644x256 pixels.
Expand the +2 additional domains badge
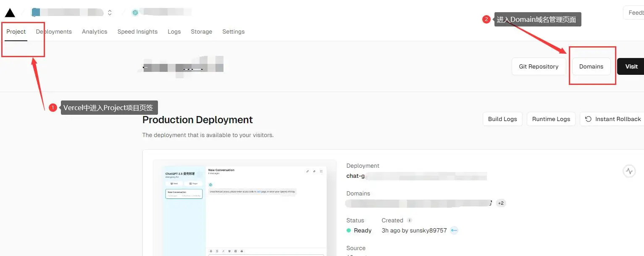[501, 203]
